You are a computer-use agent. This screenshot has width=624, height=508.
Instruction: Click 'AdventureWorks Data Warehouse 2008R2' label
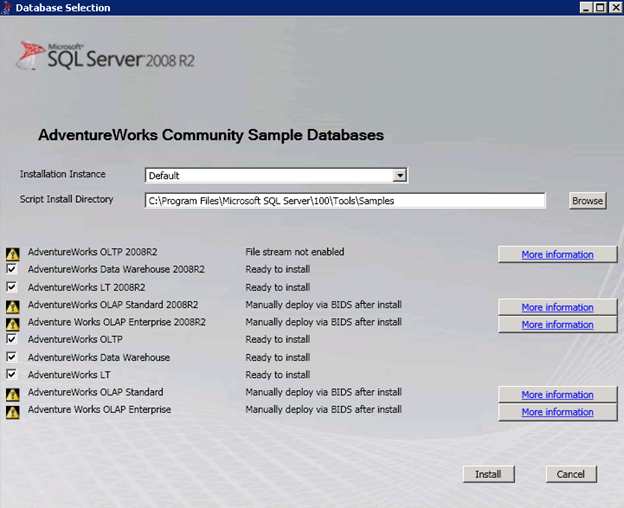pyautogui.click(x=116, y=269)
